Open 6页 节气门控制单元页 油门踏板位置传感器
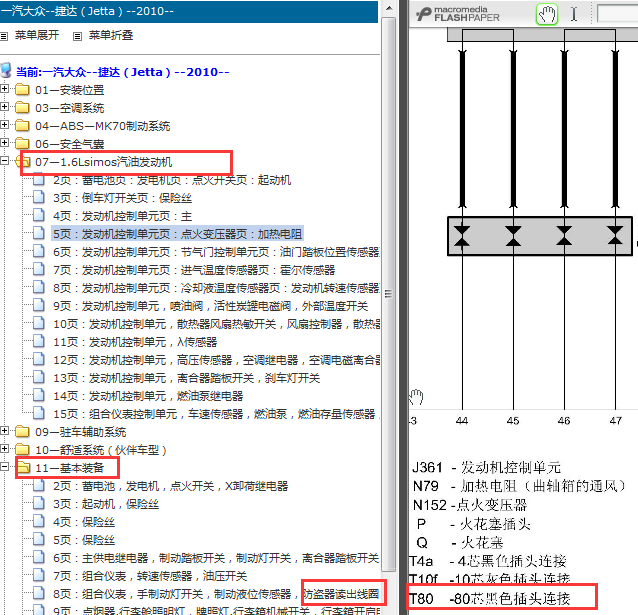Image resolution: width=638 pixels, height=615 pixels. click(x=216, y=252)
